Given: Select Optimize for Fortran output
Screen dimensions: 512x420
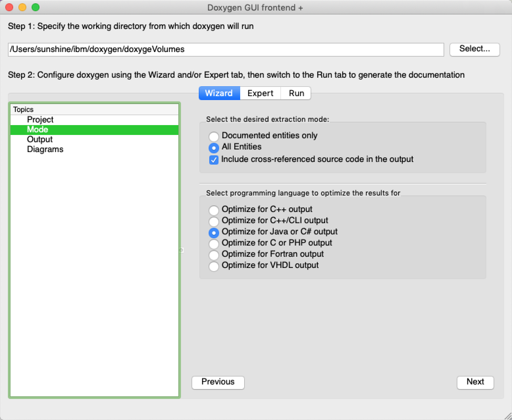Looking at the screenshot, I should (x=214, y=255).
